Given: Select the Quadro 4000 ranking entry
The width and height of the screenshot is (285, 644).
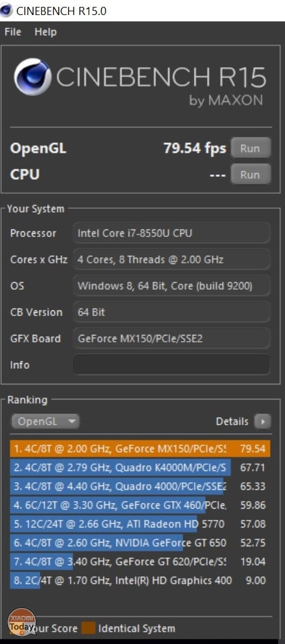Looking at the screenshot, I should click(x=140, y=486).
